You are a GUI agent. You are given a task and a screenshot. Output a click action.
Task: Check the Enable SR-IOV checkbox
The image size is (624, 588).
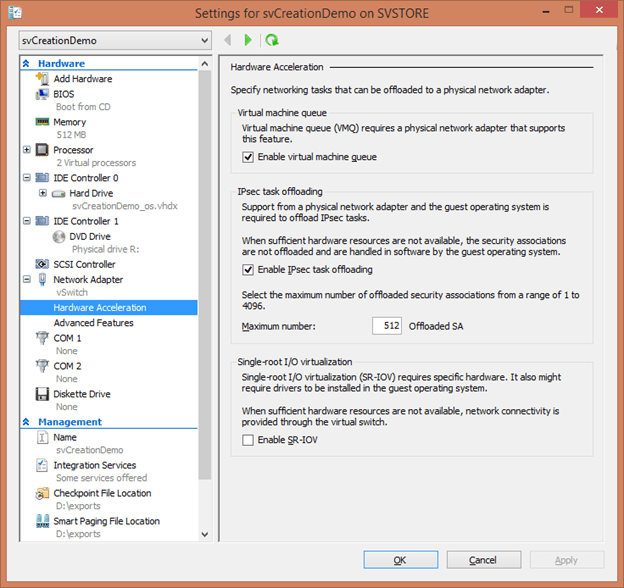click(248, 440)
